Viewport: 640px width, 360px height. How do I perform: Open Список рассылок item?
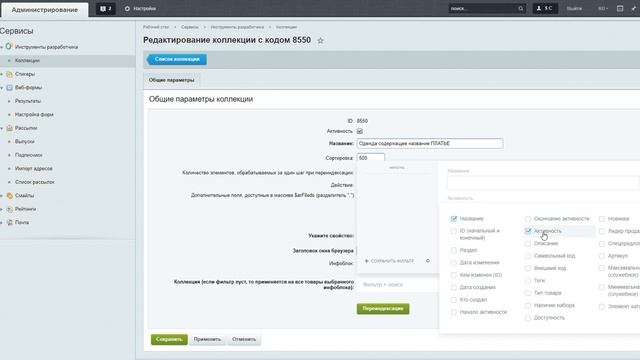coord(35,182)
